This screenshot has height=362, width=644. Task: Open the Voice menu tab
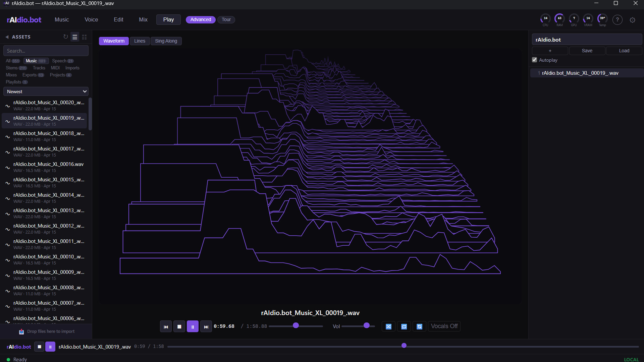pyautogui.click(x=91, y=19)
